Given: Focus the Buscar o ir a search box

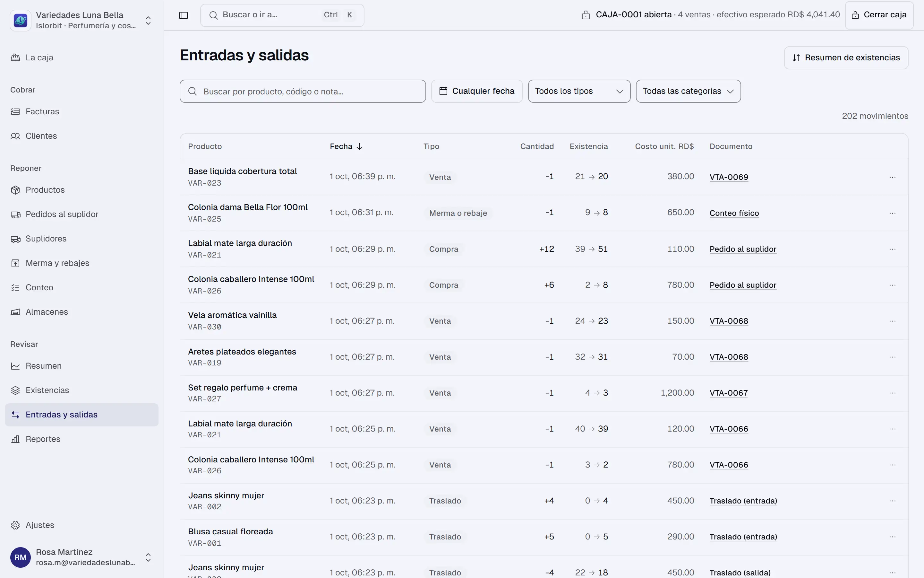Looking at the screenshot, I should (x=282, y=15).
